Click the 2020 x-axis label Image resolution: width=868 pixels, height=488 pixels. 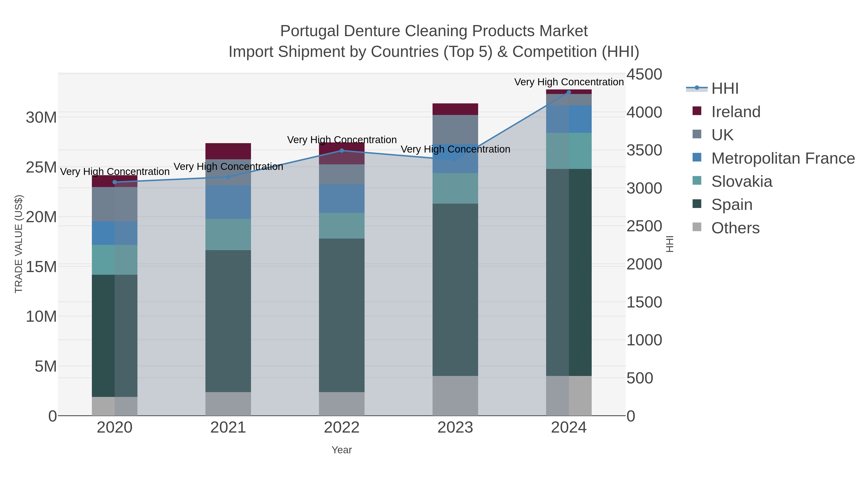pyautogui.click(x=115, y=428)
